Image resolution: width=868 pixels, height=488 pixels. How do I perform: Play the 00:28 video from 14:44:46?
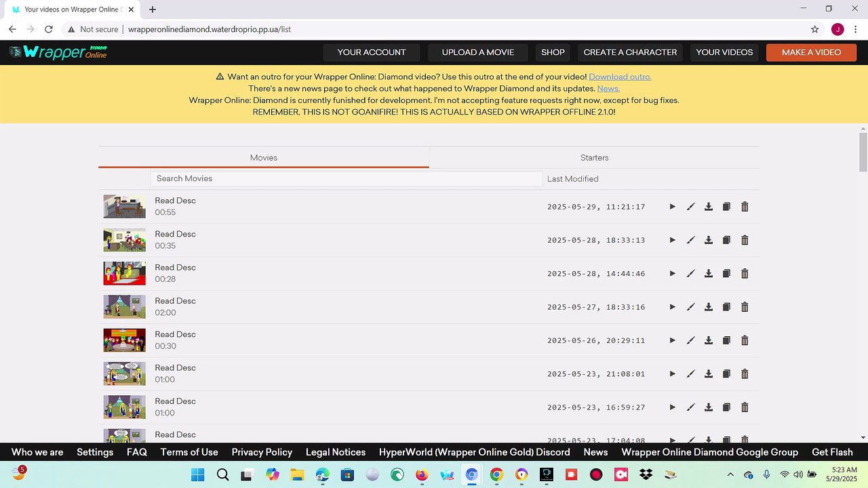(672, 274)
